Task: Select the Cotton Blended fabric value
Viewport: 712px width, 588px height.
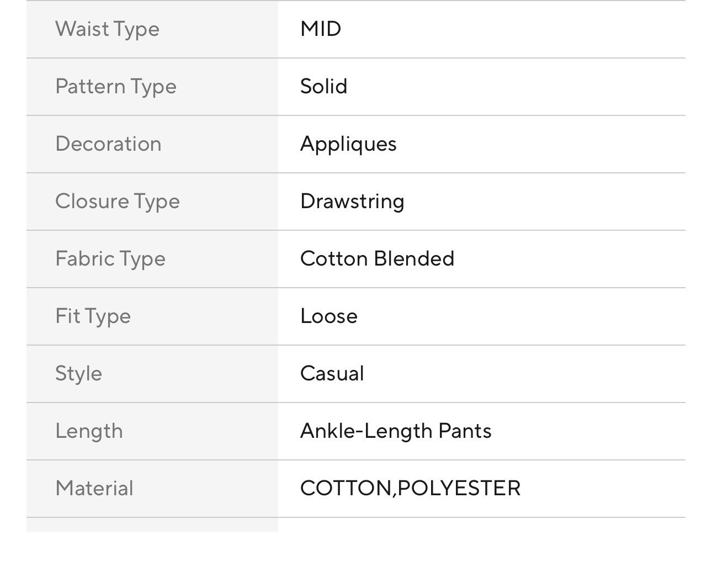Action: [377, 258]
